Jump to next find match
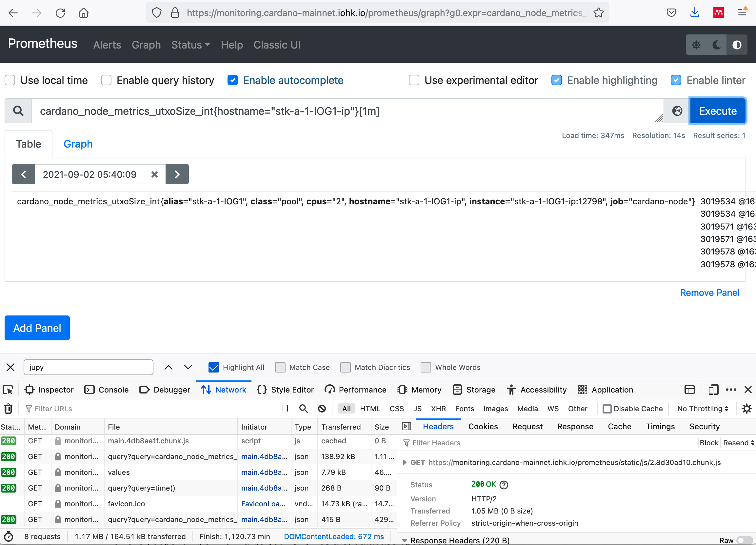Image resolution: width=756 pixels, height=545 pixels. click(188, 367)
